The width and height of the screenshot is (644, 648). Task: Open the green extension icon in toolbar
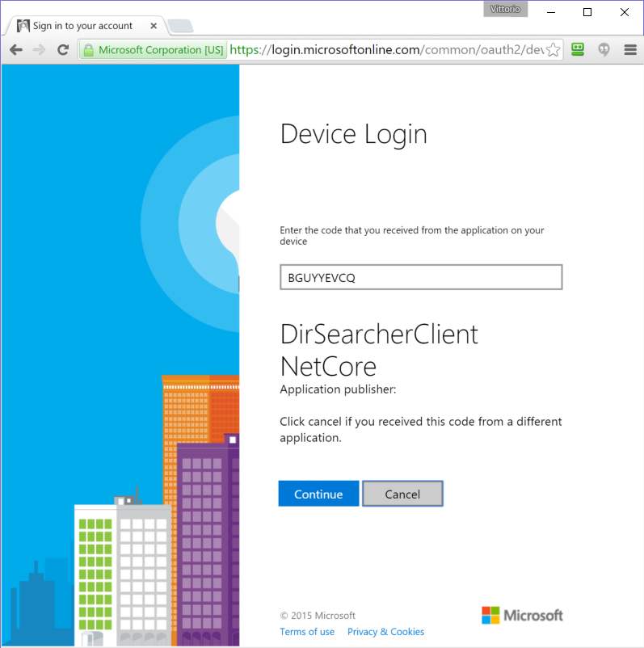[578, 49]
